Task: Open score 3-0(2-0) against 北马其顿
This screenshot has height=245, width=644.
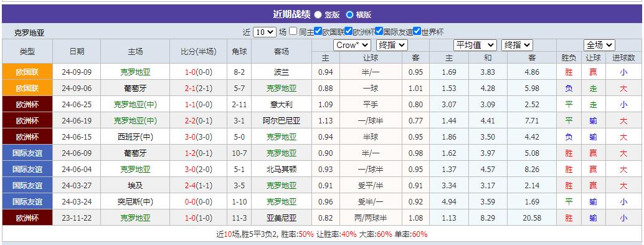Action: click(x=199, y=170)
